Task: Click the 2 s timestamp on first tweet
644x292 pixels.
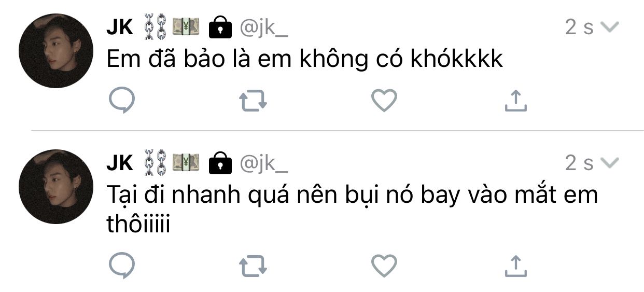Action: (579, 27)
